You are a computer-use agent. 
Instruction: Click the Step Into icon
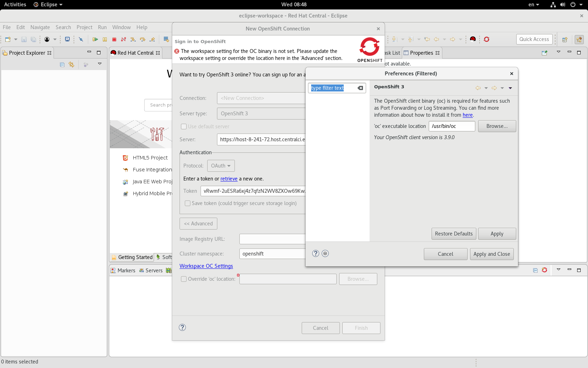tap(133, 39)
